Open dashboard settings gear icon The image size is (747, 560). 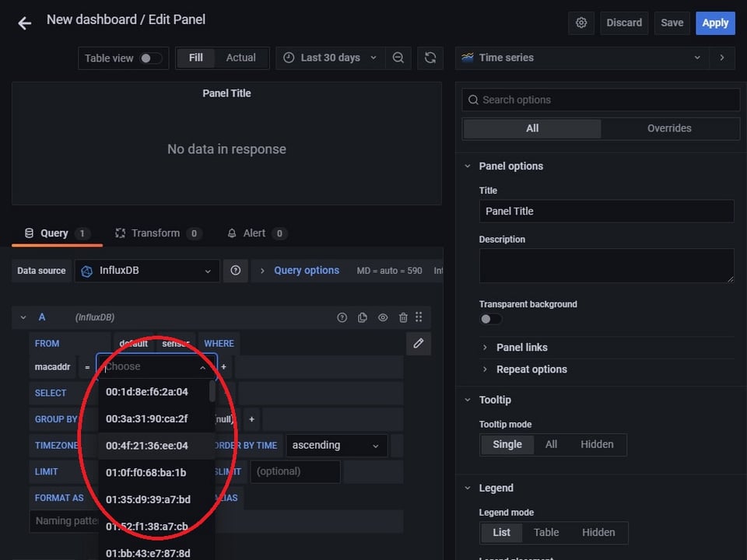click(x=581, y=23)
